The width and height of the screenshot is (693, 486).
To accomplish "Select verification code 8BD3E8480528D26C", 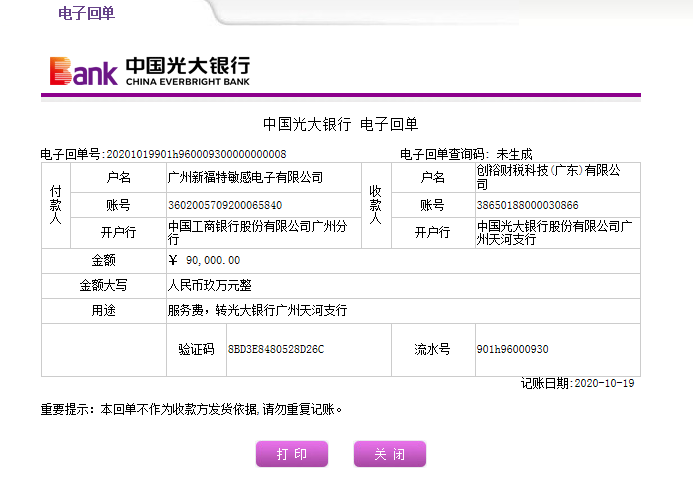I will click(276, 349).
